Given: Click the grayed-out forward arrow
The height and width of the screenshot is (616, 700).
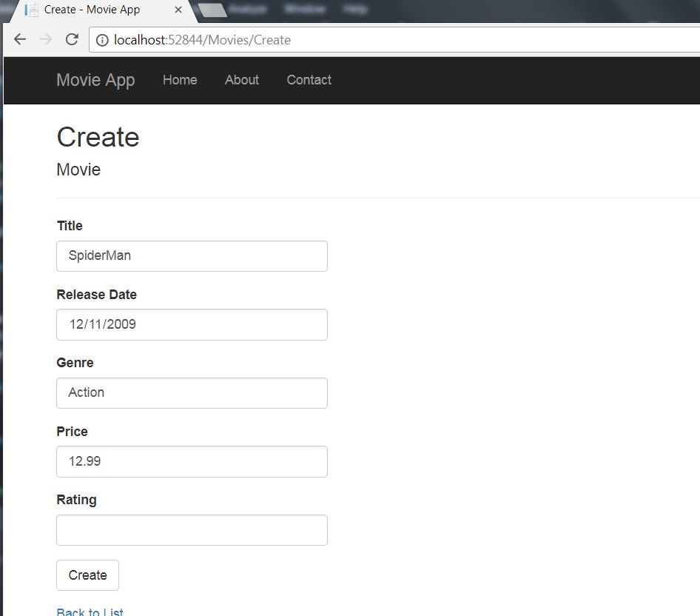Looking at the screenshot, I should (x=45, y=39).
